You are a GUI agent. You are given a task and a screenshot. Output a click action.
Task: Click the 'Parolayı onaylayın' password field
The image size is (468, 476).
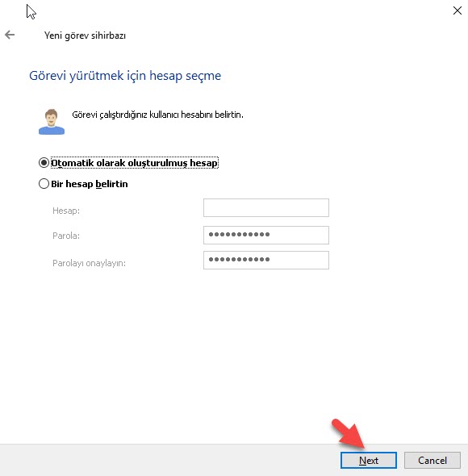266,260
